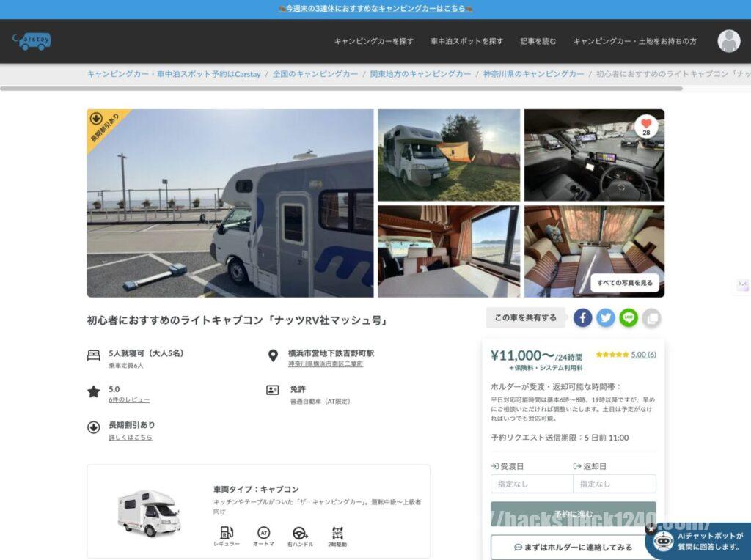Click the Carstay logo icon
Image resolution: width=751 pixels, height=560 pixels.
32,41
